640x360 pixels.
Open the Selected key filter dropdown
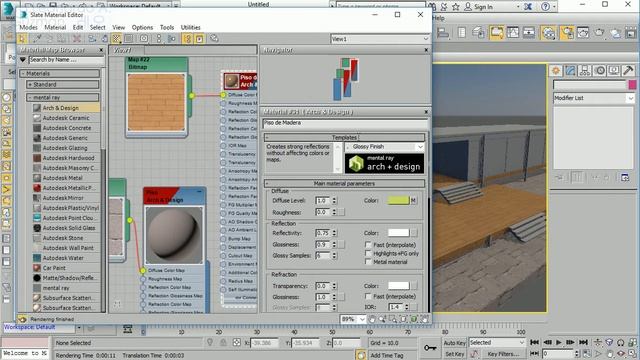coord(496,342)
